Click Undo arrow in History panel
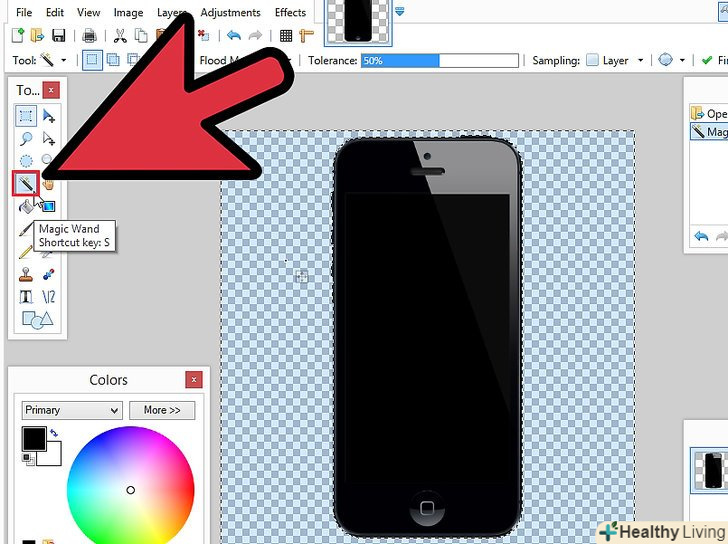This screenshot has width=728, height=544. click(701, 237)
